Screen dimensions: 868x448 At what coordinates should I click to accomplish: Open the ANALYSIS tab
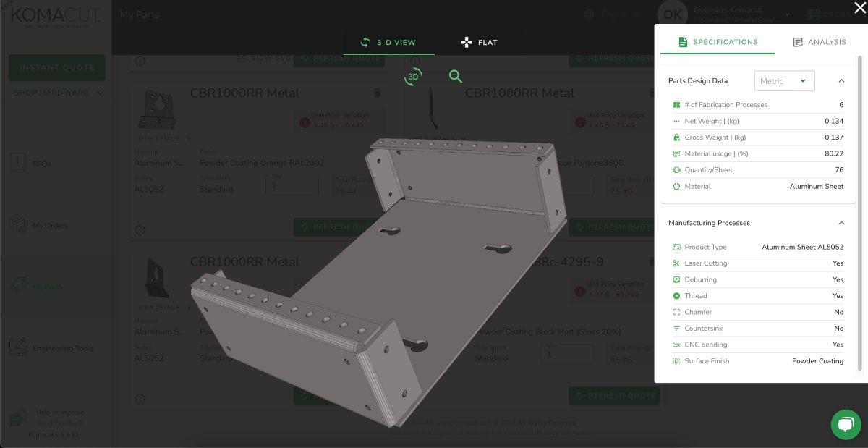tap(820, 42)
